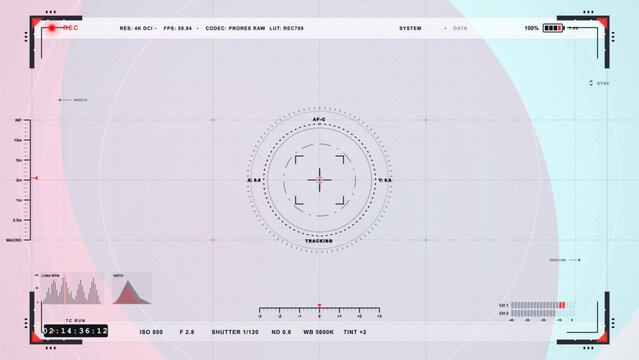Click the SYNC up-down arrows icon
Image resolution: width=639 pixels, height=360 pixels.
(591, 83)
